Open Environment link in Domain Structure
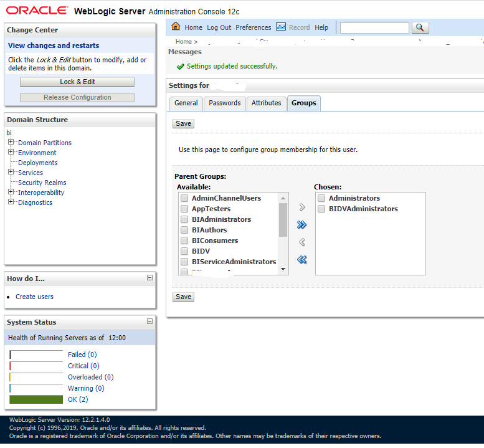 tap(37, 153)
